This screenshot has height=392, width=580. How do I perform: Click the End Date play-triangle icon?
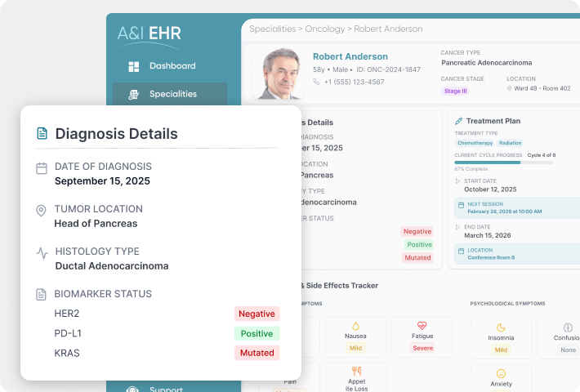(x=457, y=227)
